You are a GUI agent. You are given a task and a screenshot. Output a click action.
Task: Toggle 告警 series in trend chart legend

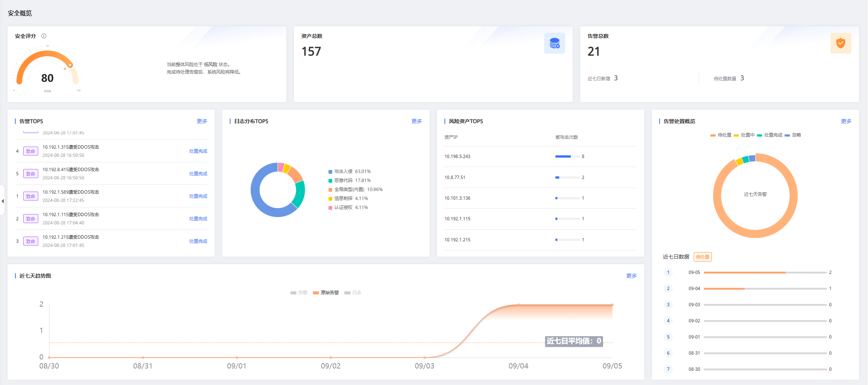pos(299,293)
